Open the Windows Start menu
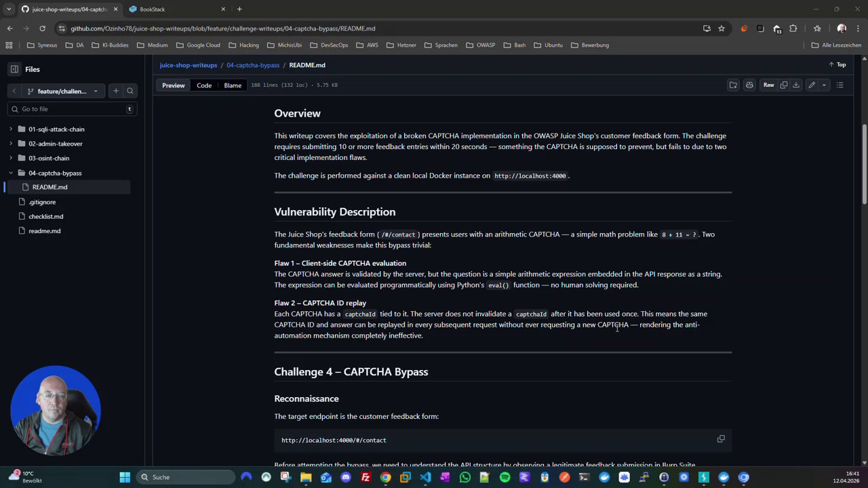 (125, 477)
